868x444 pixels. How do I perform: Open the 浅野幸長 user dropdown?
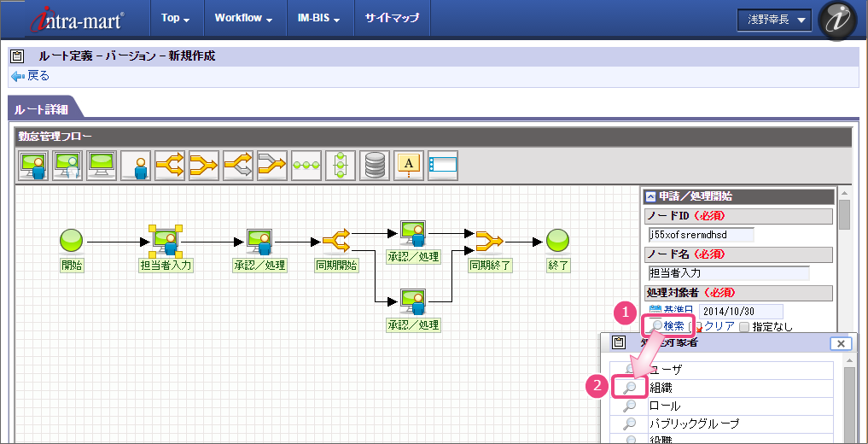[774, 20]
